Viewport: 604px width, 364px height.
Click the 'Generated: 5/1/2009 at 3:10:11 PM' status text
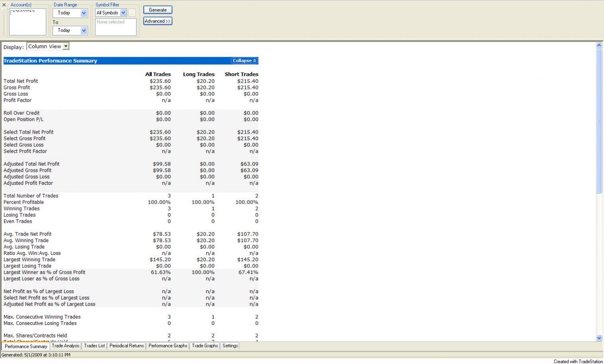pyautogui.click(x=36, y=355)
